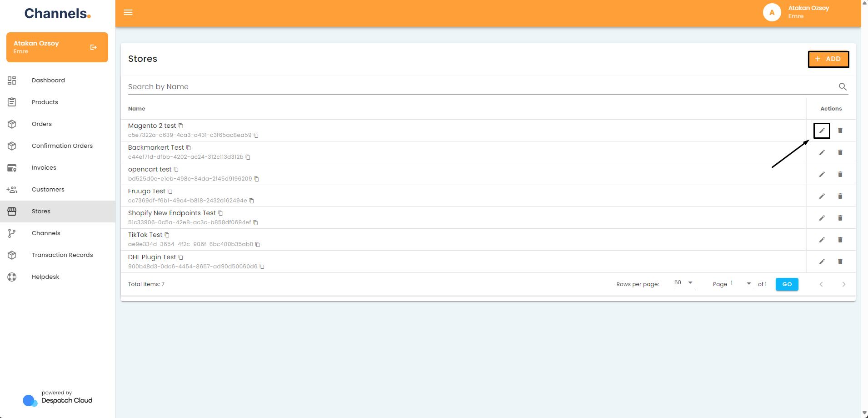Go to the previous page arrow
868x418 pixels.
821,284
